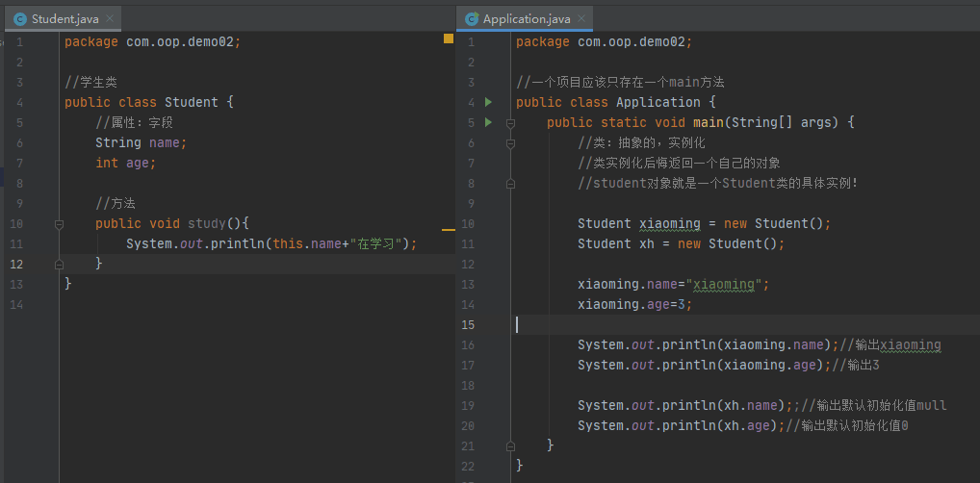Viewport: 980px width, 483px height.
Task: Close the Application.java editor tab
Action: 584,19
